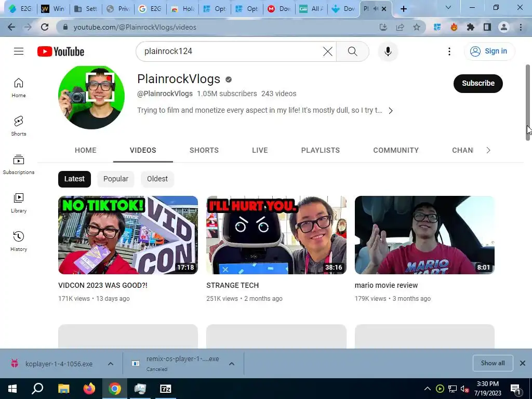Click the YouTube logo
The width and height of the screenshot is (532, 399).
61,51
